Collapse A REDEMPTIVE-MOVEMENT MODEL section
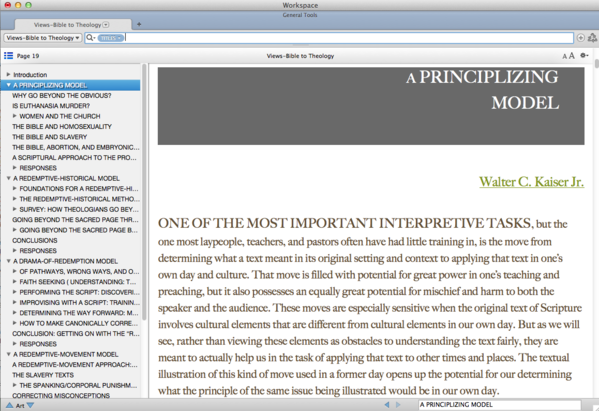Image resolution: width=599 pixels, height=411 pixels. pos(8,354)
